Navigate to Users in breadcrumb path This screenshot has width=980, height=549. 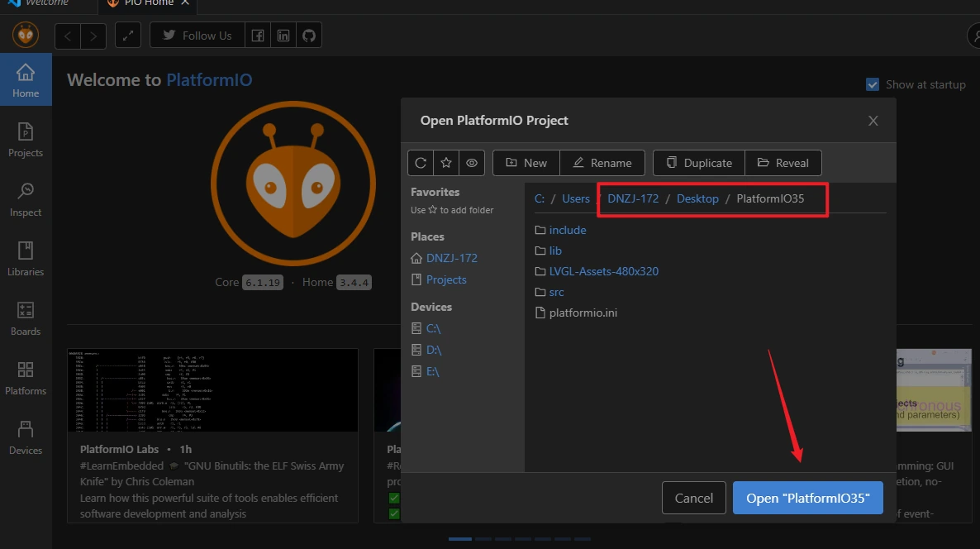pyautogui.click(x=576, y=198)
